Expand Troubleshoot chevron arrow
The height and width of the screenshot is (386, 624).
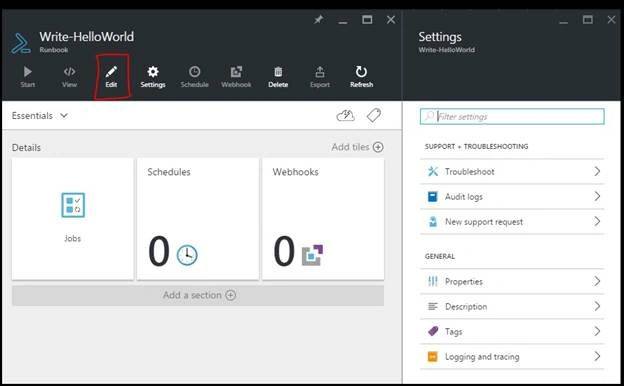click(x=597, y=172)
